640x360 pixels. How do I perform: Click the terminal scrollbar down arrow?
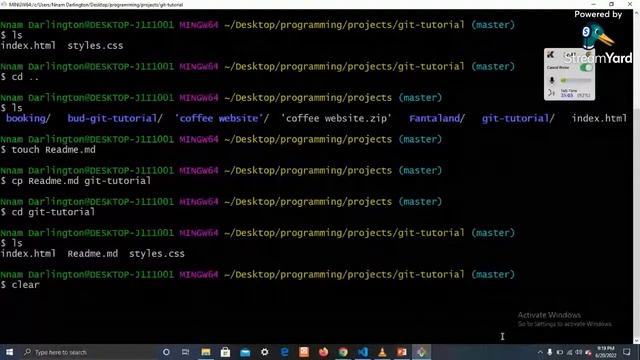[x=636, y=341]
